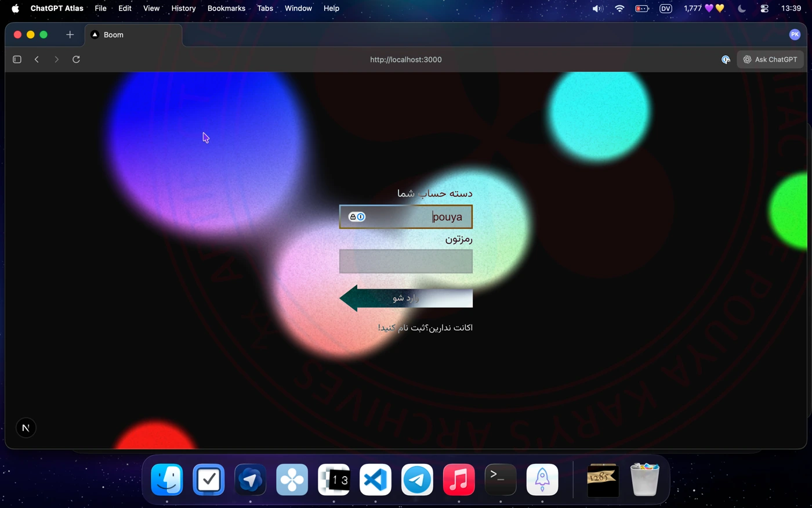Reload the page with refresh icon
Viewport: 812px width, 508px height.
(76, 59)
